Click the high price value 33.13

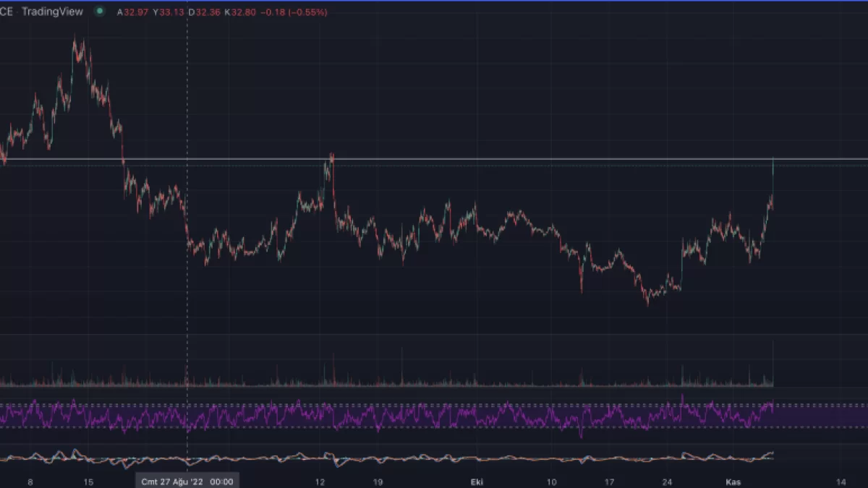tap(171, 12)
